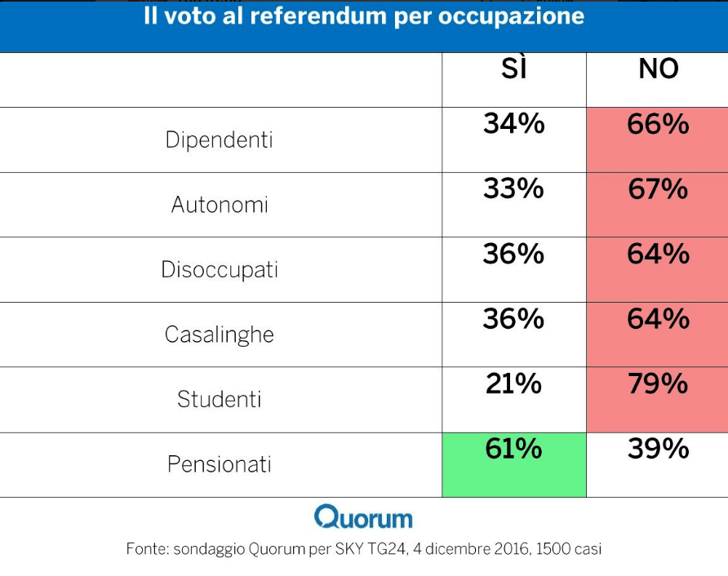Click the Dipendenti row label

click(219, 140)
